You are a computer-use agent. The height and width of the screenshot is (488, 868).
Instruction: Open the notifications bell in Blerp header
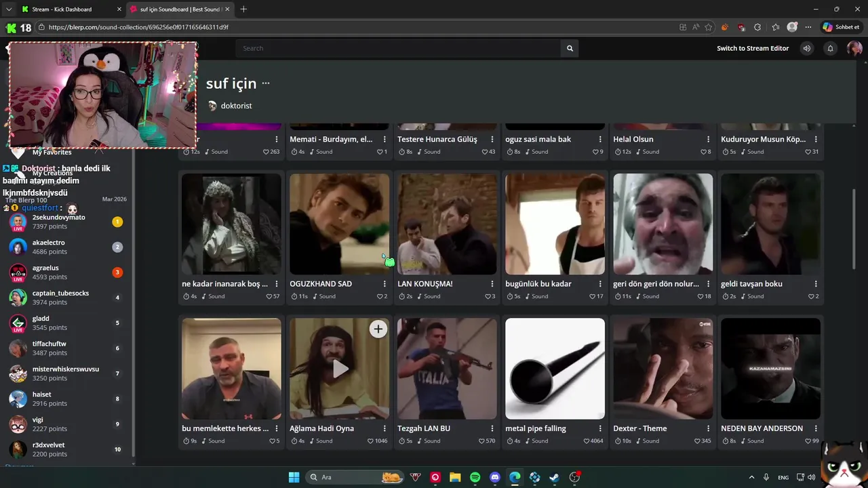[830, 48]
